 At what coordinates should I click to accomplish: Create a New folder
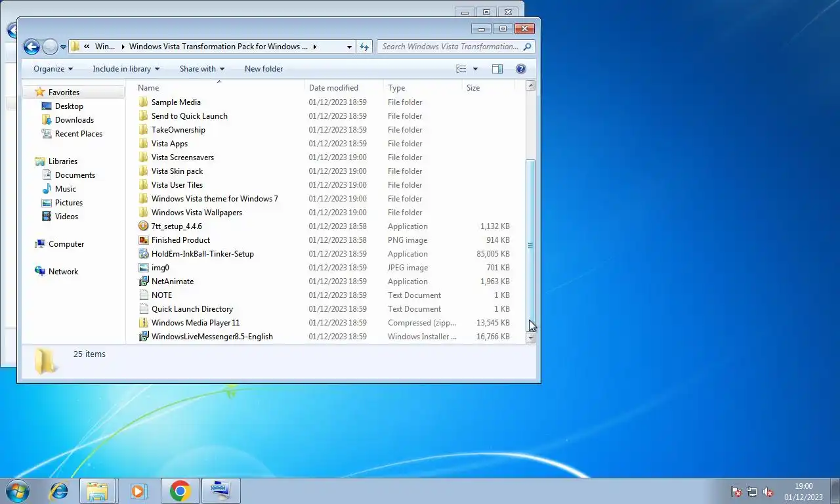264,69
